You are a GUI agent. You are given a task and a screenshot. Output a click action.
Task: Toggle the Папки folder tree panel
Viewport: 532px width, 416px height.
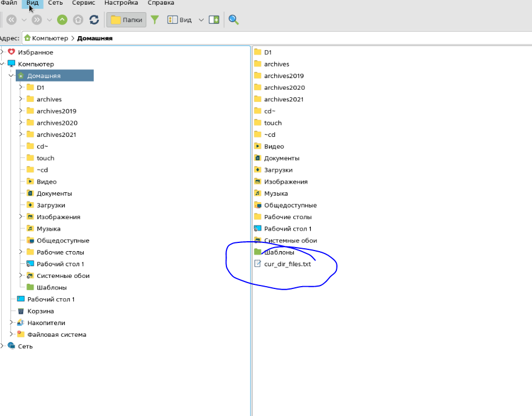click(126, 20)
